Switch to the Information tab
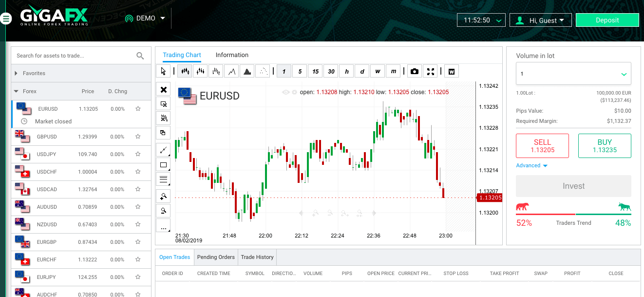 point(232,55)
